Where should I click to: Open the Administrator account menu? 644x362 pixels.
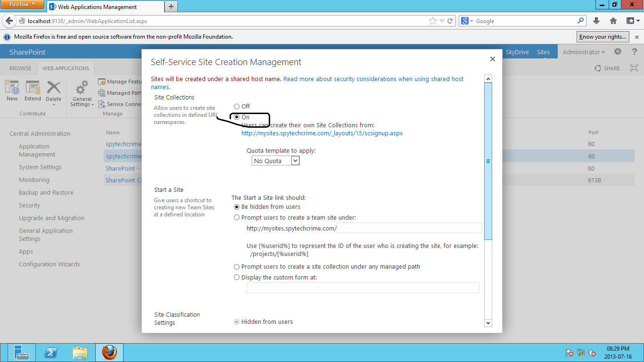584,52
